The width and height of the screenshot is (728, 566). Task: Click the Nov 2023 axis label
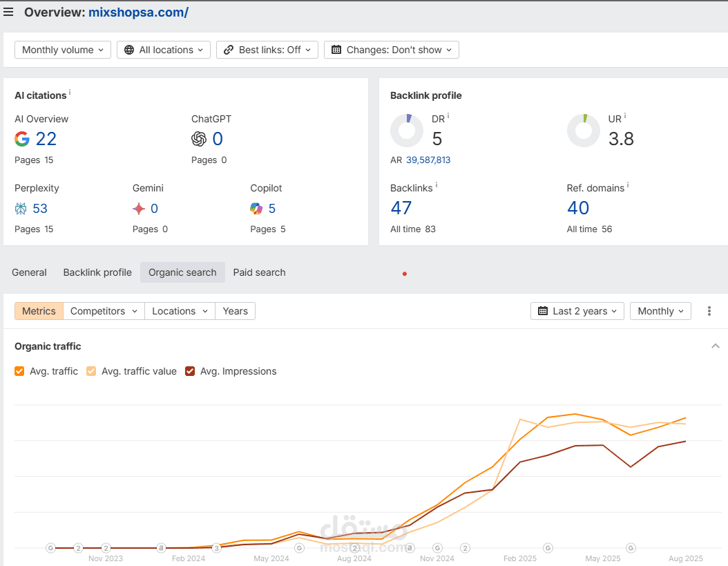pyautogui.click(x=106, y=558)
